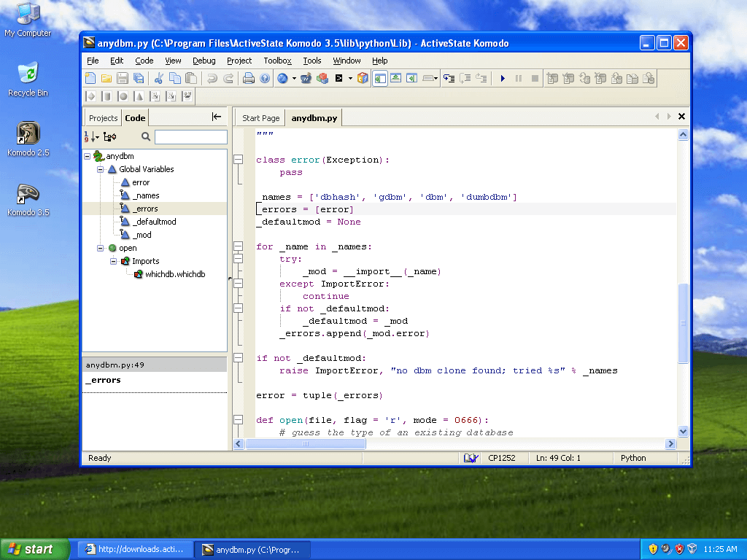Fold the 'for _name in _names' block

click(x=239, y=246)
